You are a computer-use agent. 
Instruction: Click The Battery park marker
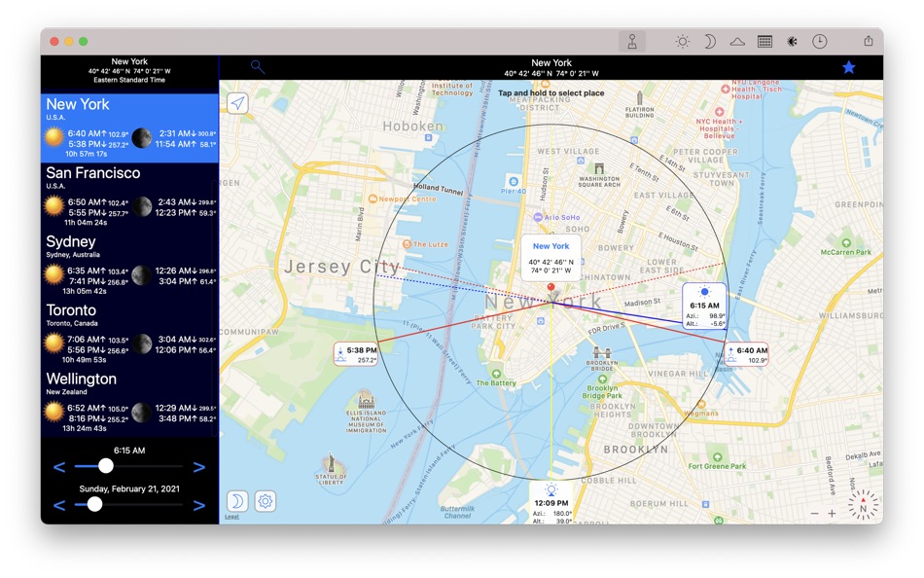point(496,374)
